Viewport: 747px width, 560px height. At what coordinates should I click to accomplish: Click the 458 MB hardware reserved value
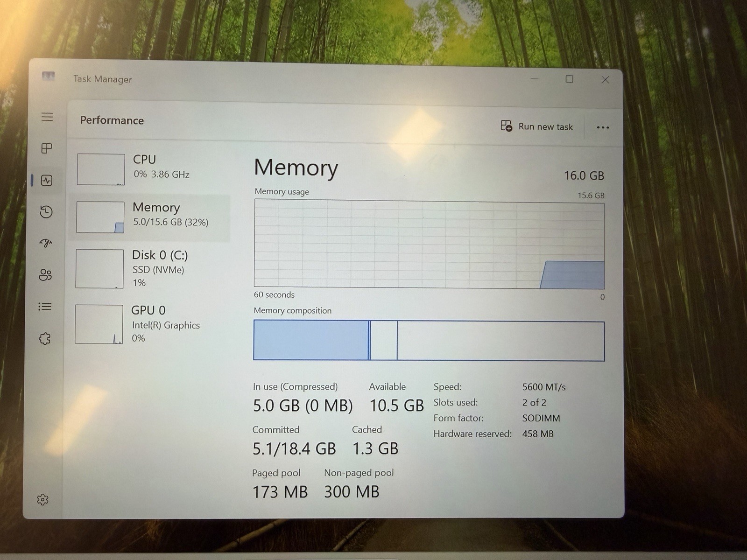pyautogui.click(x=538, y=434)
